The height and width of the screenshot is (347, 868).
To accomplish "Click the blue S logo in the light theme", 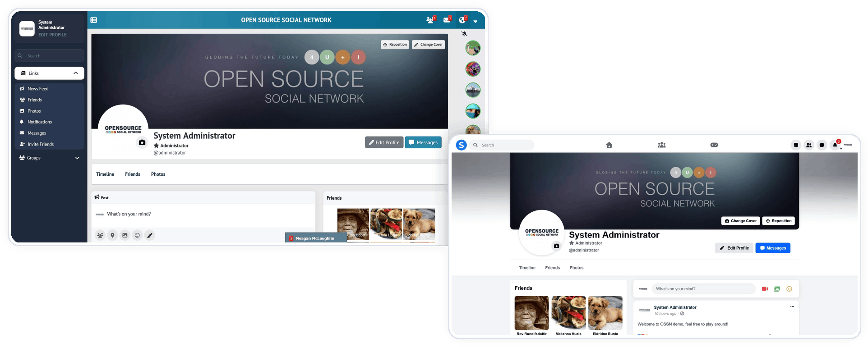I will [461, 145].
